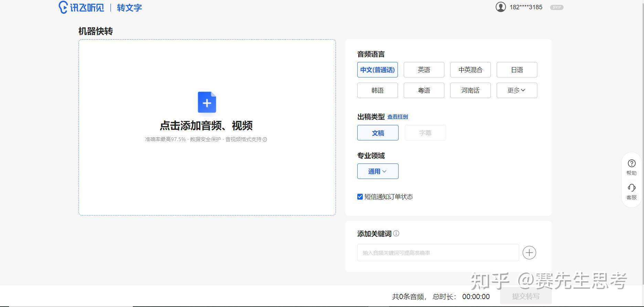
Task: Open the Help question-mark icon
Action: [x=631, y=163]
